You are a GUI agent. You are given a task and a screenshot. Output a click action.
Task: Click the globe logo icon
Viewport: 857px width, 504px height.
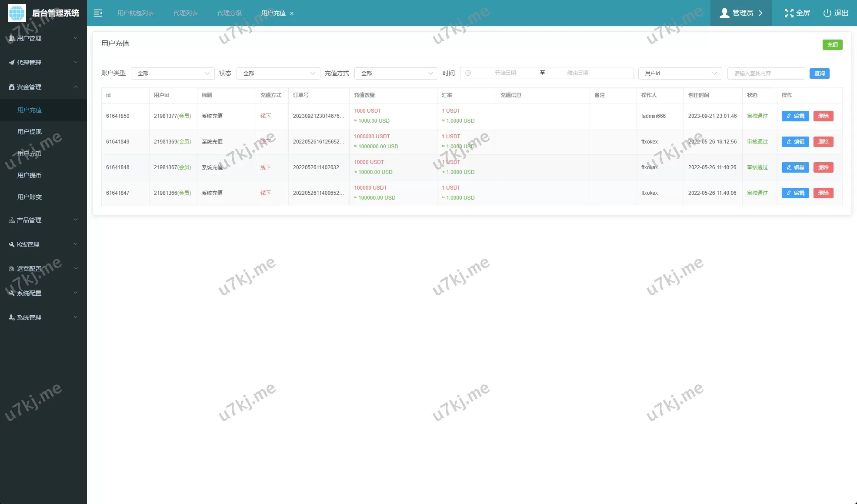17,13
